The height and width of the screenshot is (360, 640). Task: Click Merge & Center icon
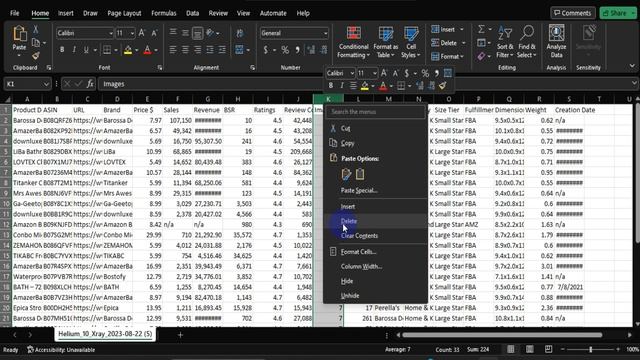240,50
